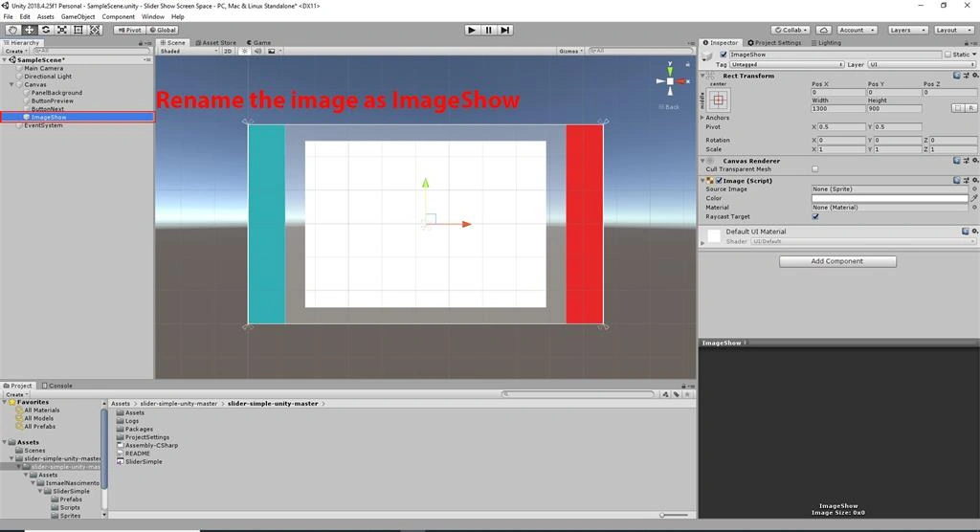Toggle scene effects image icon
Viewport: 980px width, 532px height.
coord(271,52)
